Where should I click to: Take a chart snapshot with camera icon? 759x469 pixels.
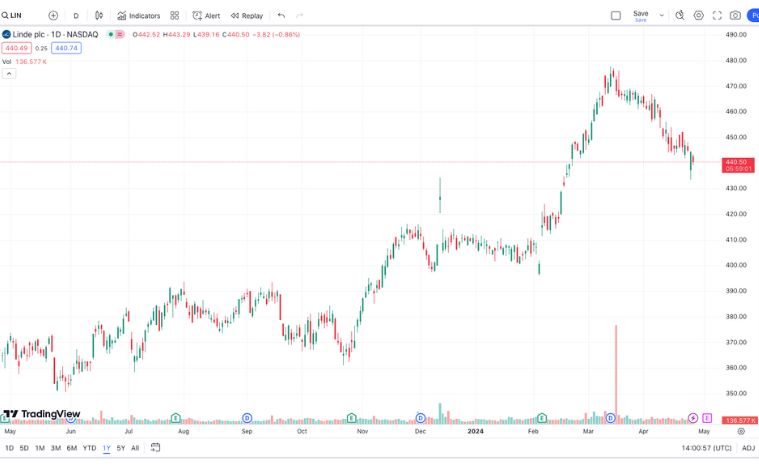coord(735,16)
